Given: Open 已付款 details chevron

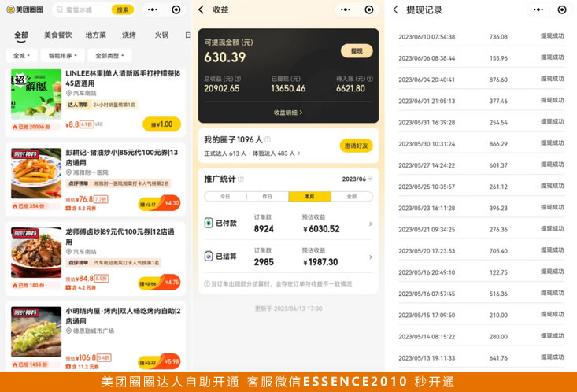Looking at the screenshot, I should (370, 224).
